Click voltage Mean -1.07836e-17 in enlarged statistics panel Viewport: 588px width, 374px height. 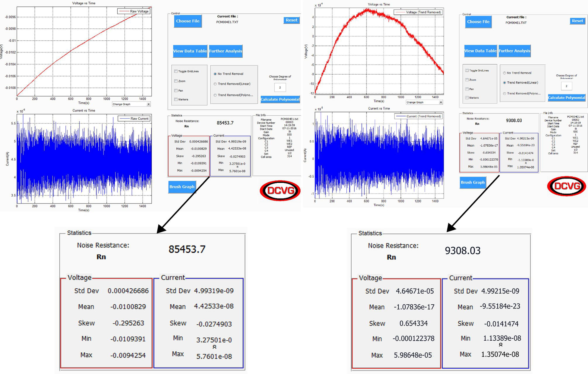point(414,307)
